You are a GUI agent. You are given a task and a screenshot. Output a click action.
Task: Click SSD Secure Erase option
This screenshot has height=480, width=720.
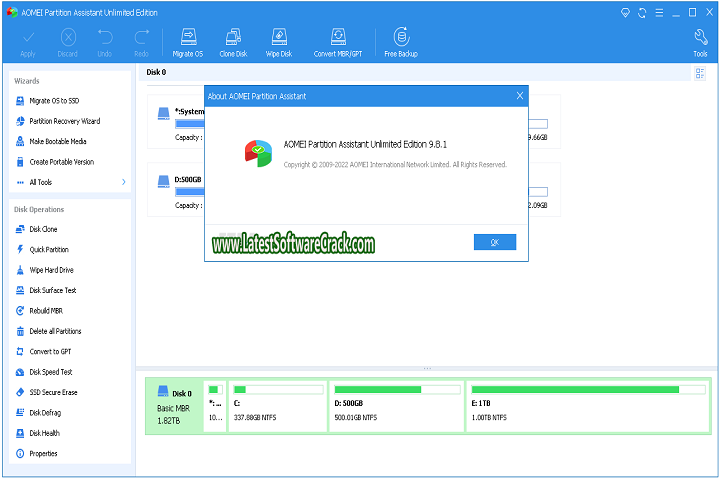tap(53, 392)
